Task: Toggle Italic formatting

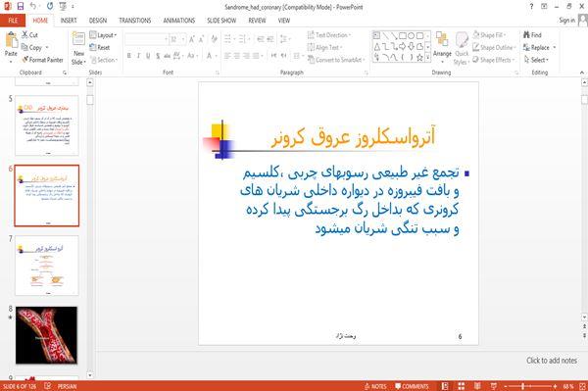Action: 138,56
